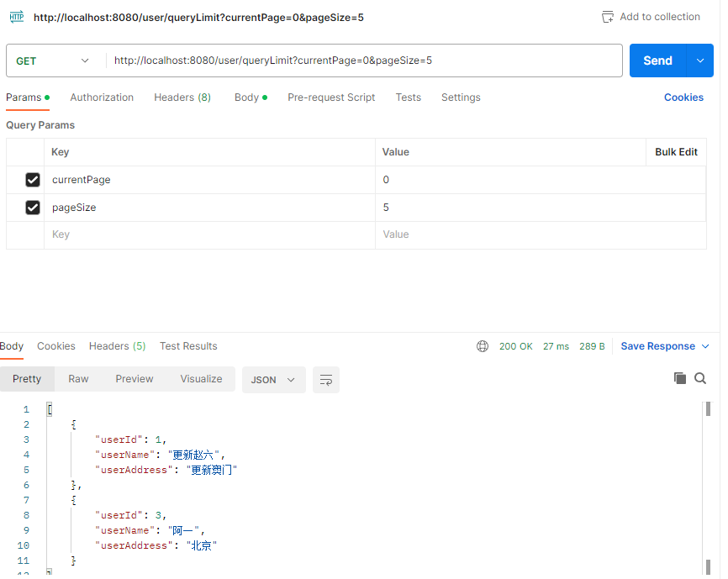Uncheck the currentPage parameter checkbox
The image size is (728, 579).
tap(33, 180)
